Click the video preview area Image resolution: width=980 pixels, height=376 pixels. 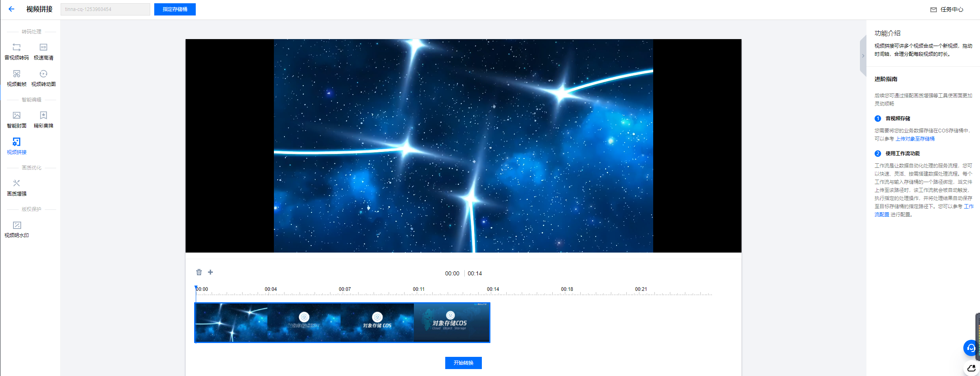[464, 146]
